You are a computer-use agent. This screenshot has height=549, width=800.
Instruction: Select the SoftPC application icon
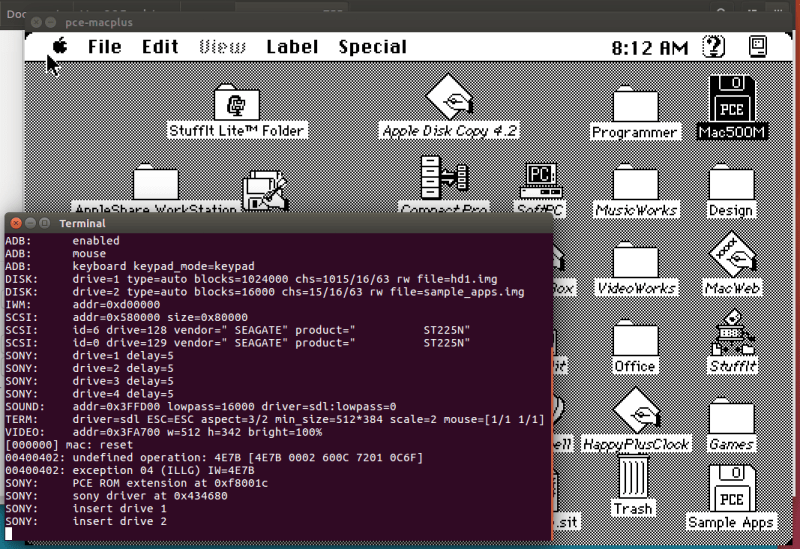click(x=541, y=180)
